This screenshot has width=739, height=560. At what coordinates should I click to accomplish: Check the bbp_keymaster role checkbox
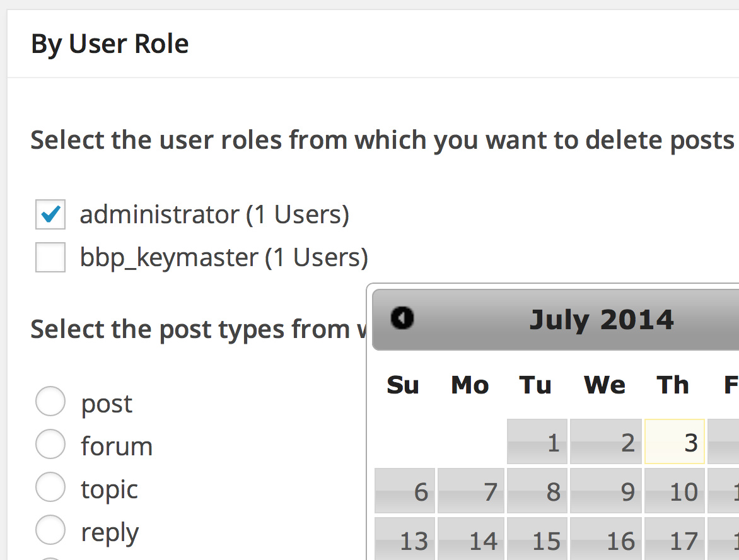click(50, 257)
